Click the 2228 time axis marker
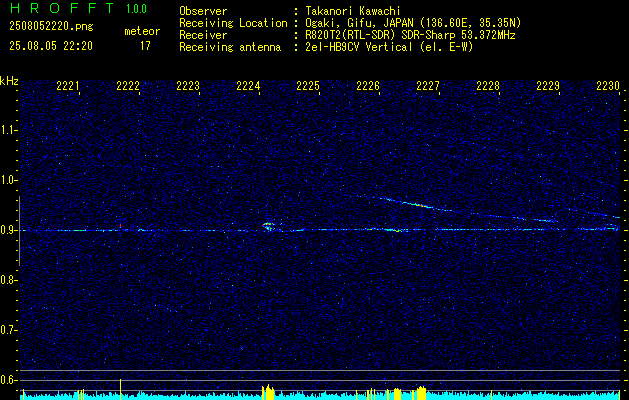 [488, 86]
